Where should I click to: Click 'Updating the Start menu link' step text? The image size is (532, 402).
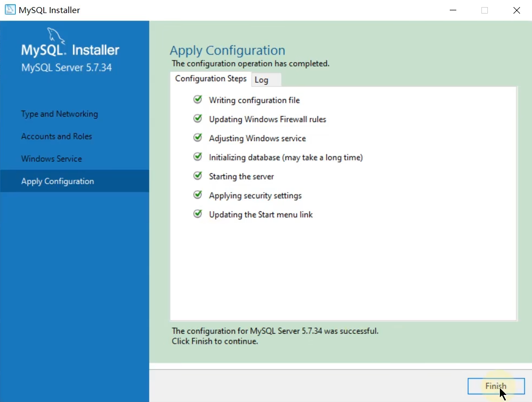[x=261, y=215]
